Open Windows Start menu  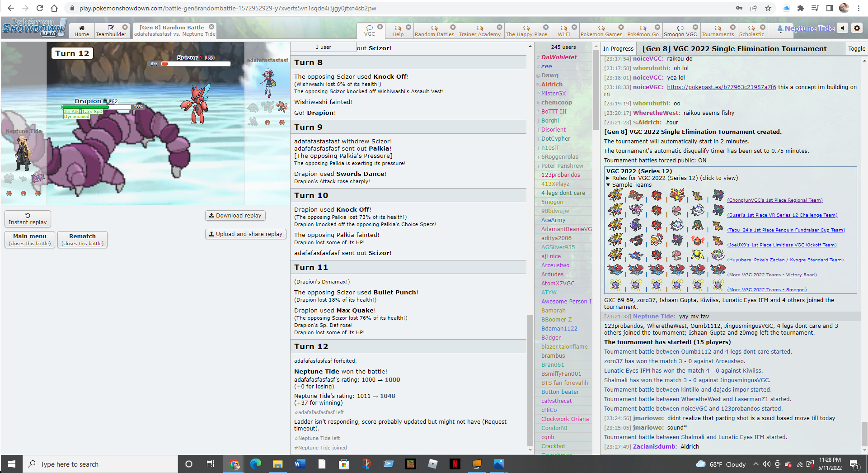[x=12, y=464]
